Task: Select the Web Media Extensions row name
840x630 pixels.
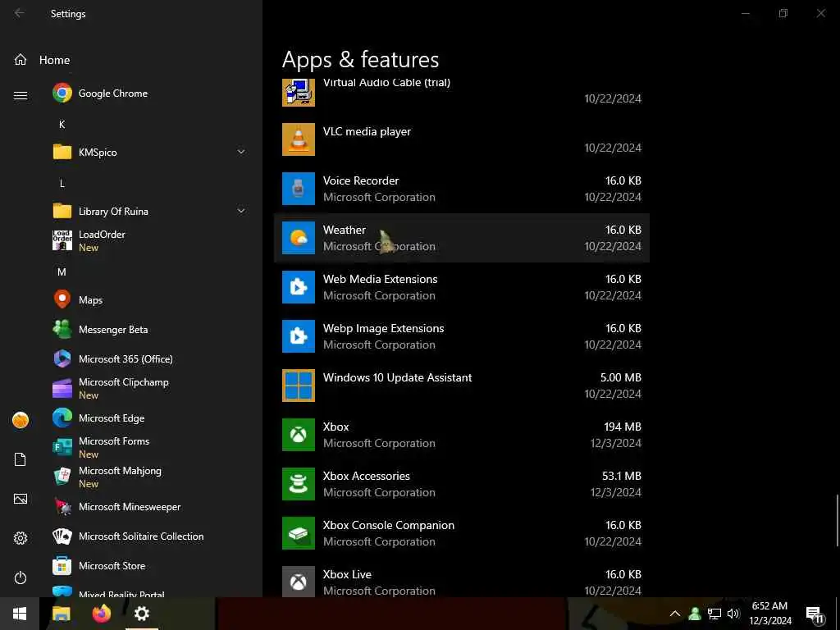Action: point(381,279)
